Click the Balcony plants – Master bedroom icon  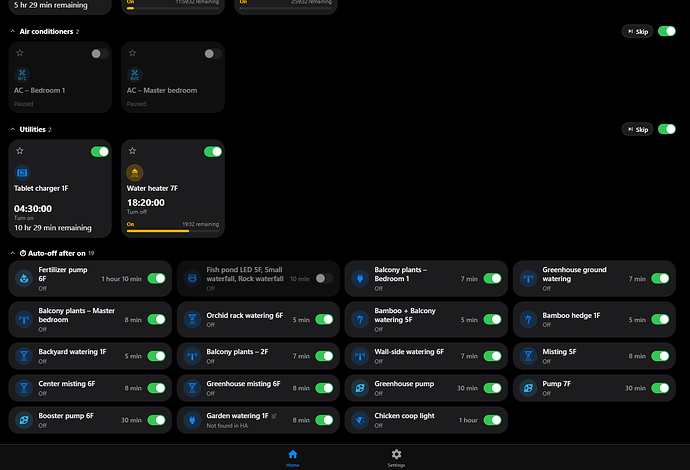24,319
